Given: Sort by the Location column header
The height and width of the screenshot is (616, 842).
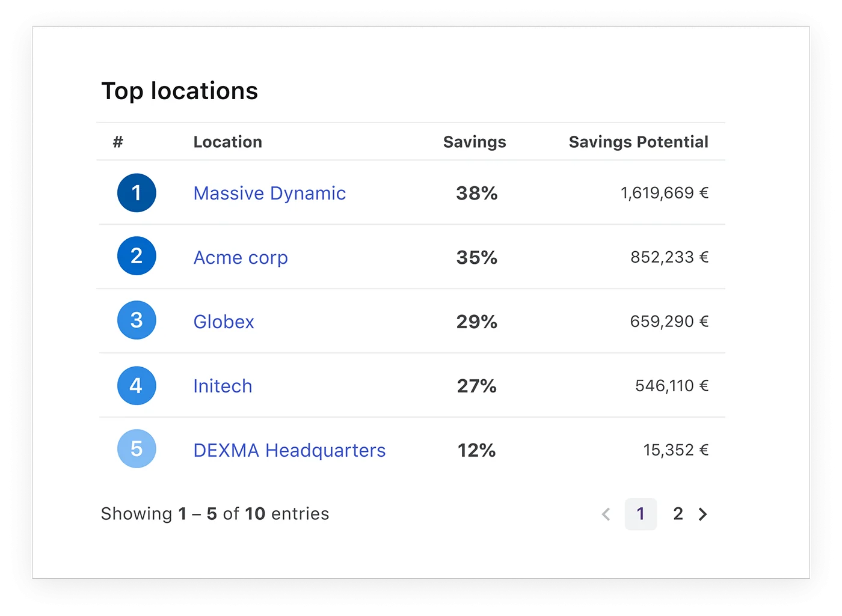Looking at the screenshot, I should 227,142.
